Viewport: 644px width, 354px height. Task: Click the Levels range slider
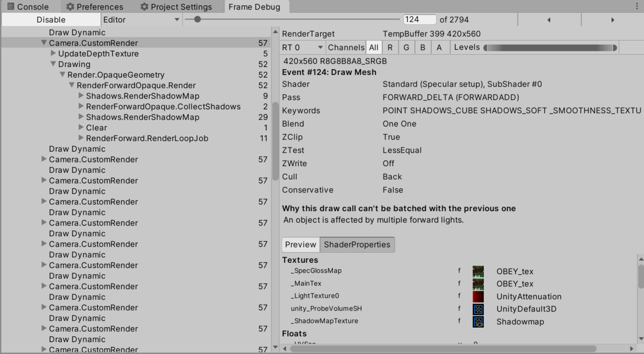click(551, 48)
